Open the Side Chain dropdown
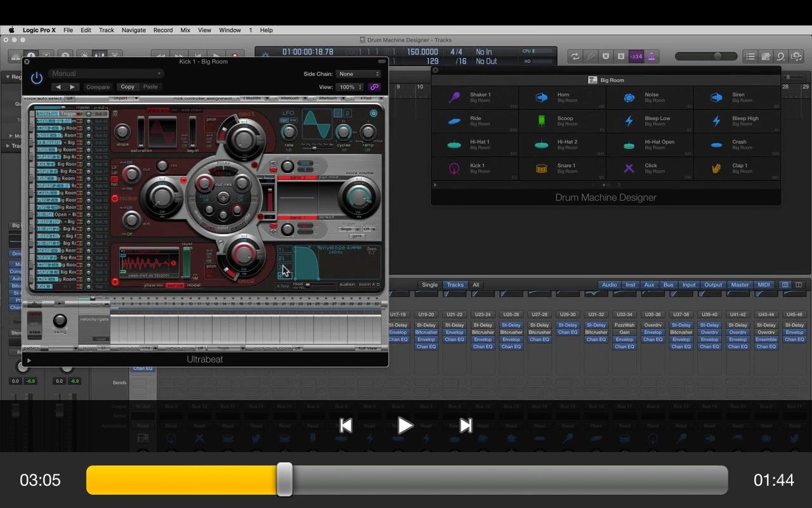The image size is (812, 508). click(x=358, y=74)
